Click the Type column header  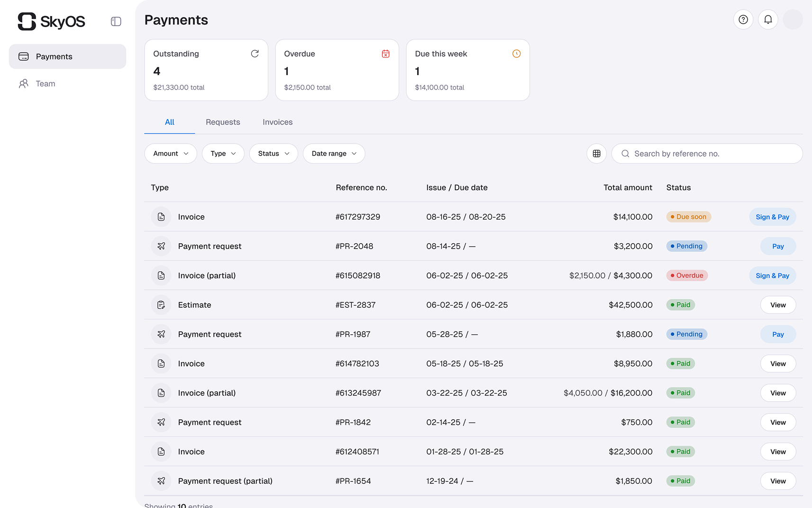click(160, 188)
